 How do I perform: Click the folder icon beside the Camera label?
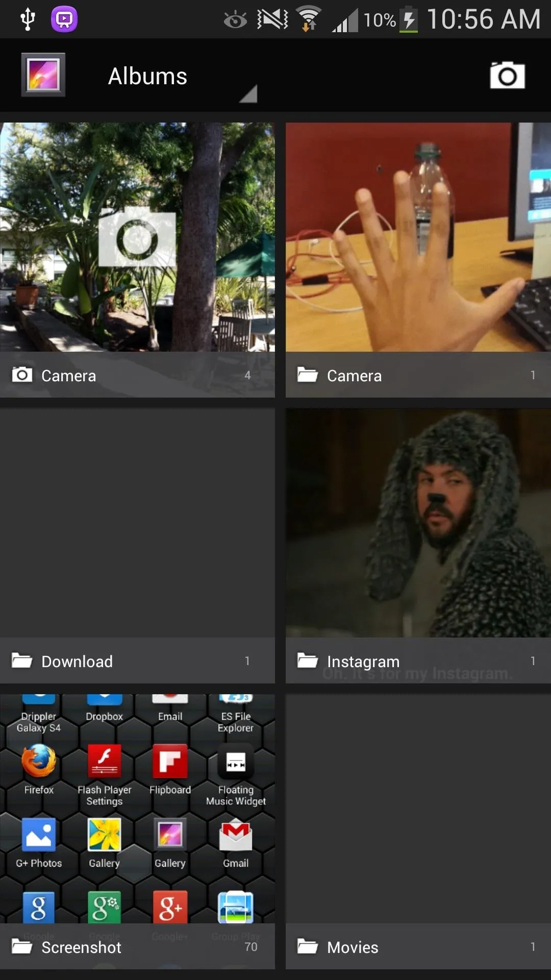[308, 375]
